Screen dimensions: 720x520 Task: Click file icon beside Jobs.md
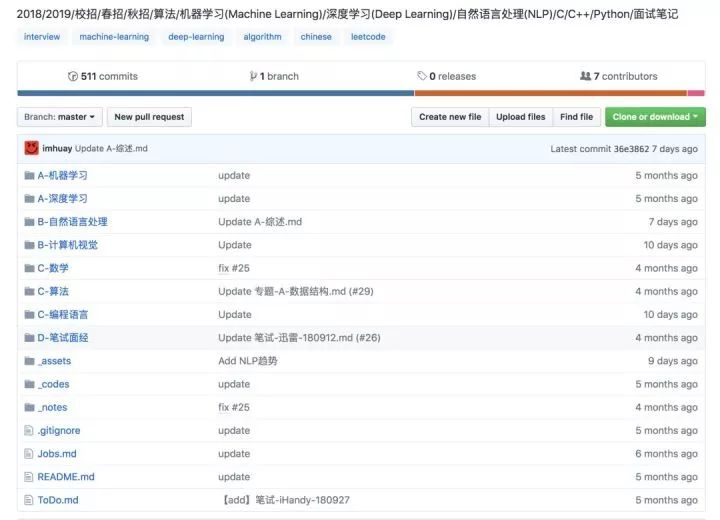tap(28, 453)
